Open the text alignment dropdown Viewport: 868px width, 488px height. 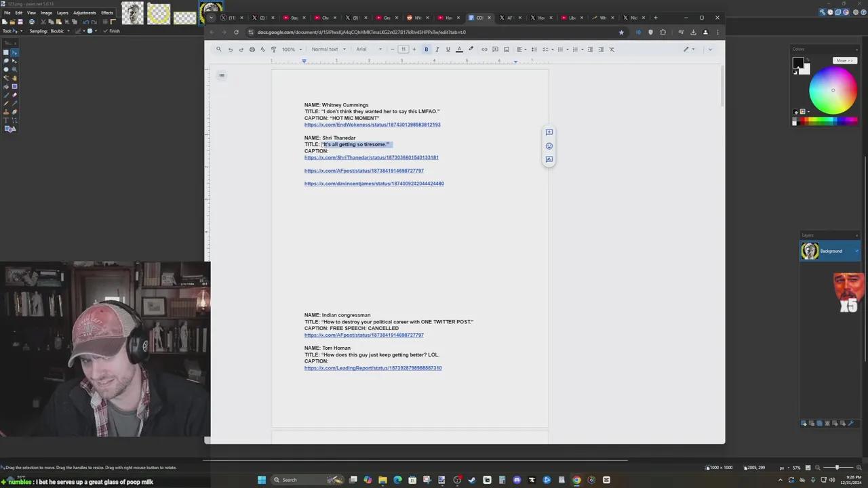(521, 49)
